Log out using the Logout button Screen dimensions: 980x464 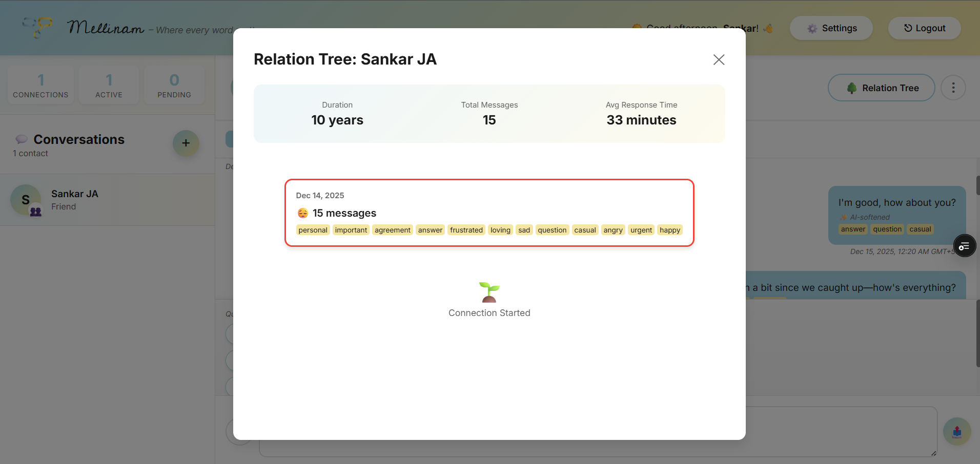coord(924,28)
